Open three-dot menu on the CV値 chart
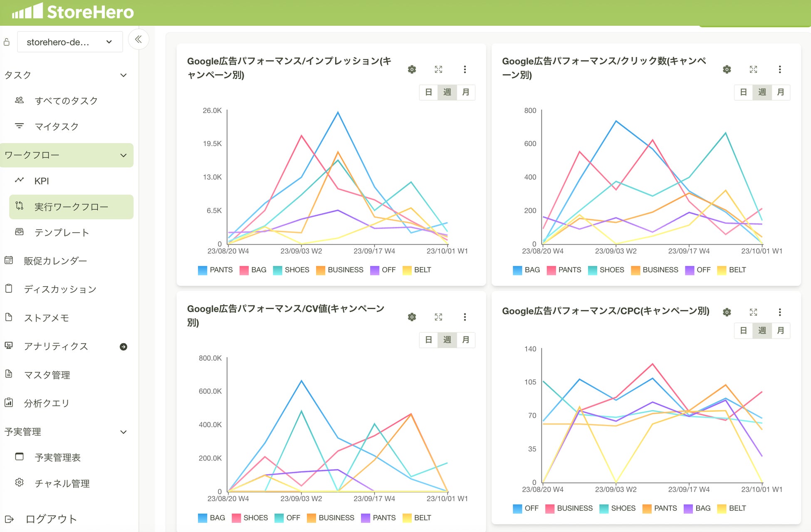 [x=465, y=317]
